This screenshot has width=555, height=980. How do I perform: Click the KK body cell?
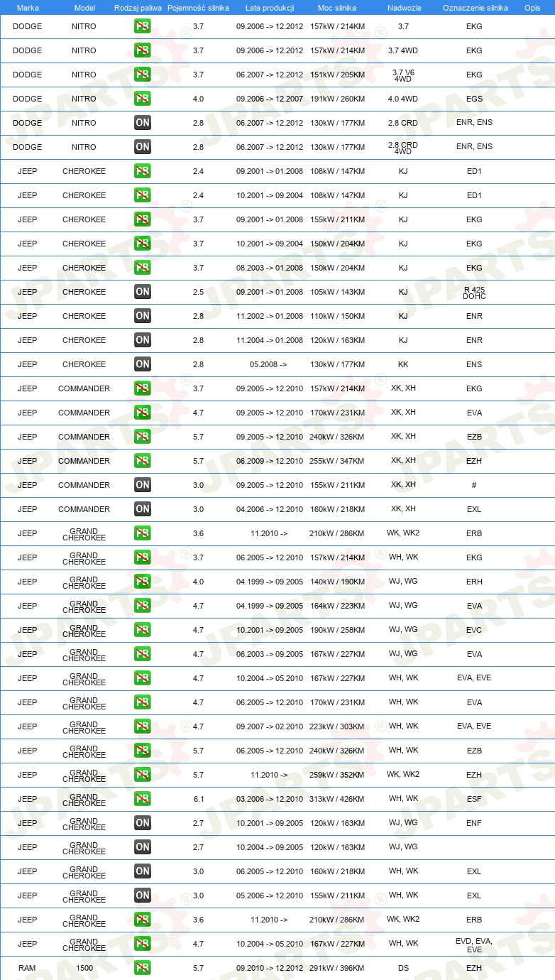[x=403, y=364]
